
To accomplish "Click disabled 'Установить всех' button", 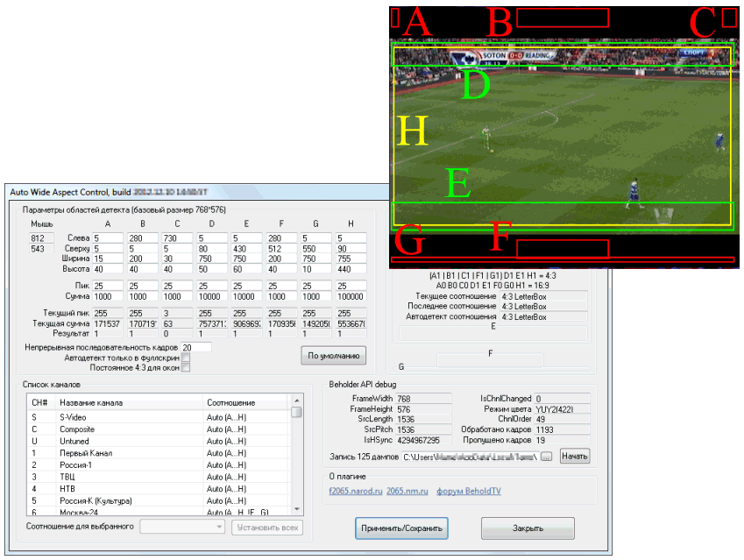I will (x=268, y=527).
